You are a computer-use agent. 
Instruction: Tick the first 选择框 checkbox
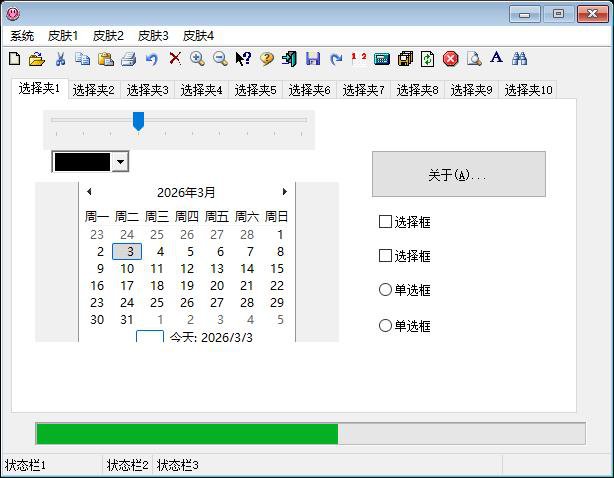[x=386, y=222]
